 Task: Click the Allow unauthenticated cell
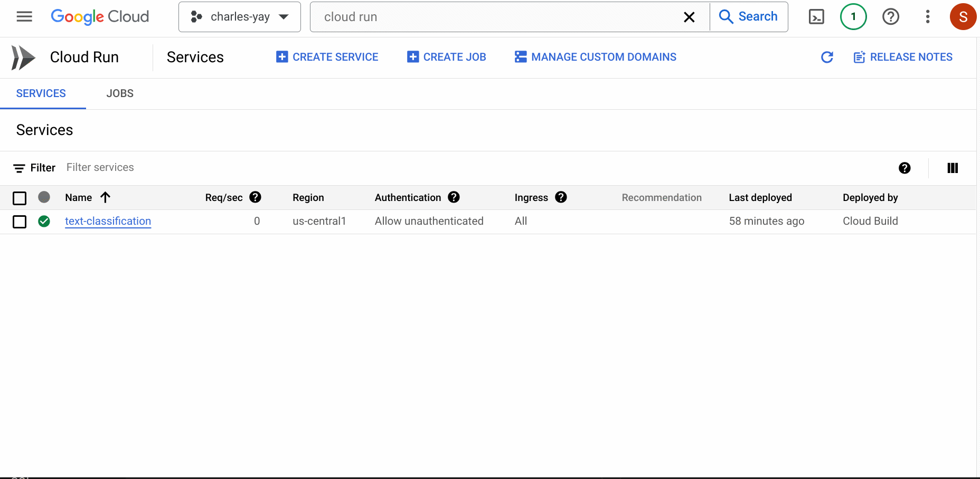click(429, 221)
